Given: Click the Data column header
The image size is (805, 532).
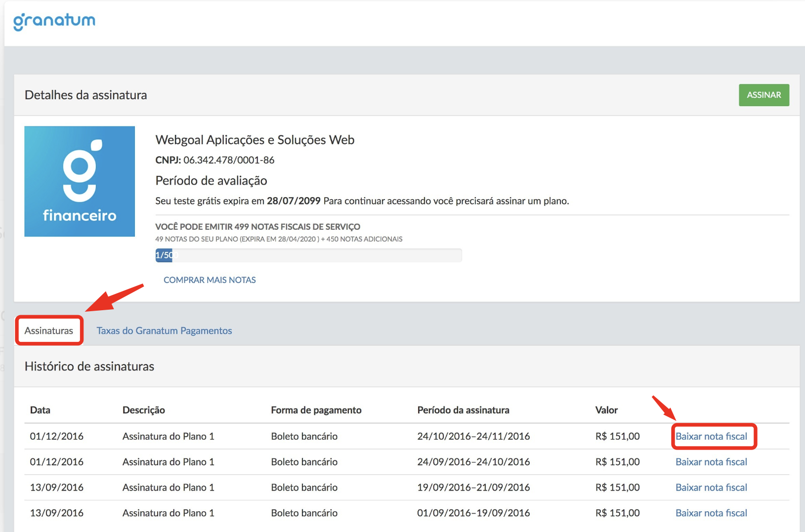Looking at the screenshot, I should pos(40,410).
